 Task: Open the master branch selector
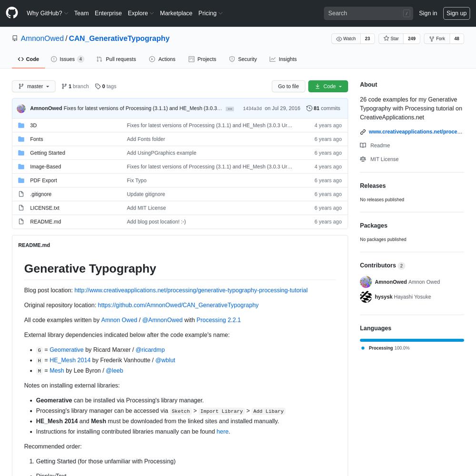pyautogui.click(x=34, y=87)
